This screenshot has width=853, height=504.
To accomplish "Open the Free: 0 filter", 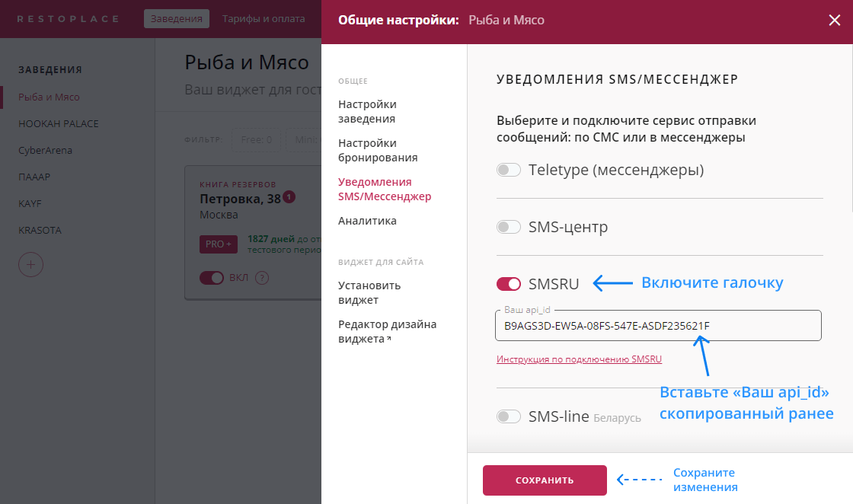I will [x=256, y=141].
